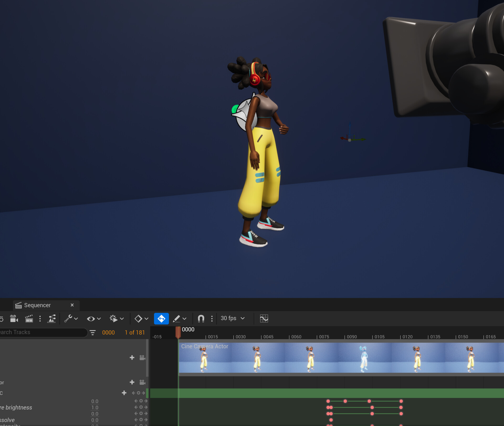Screen dimensions: 504x426
Task: Click the track filter icon beside Search Tracks
Action: pyautogui.click(x=93, y=332)
